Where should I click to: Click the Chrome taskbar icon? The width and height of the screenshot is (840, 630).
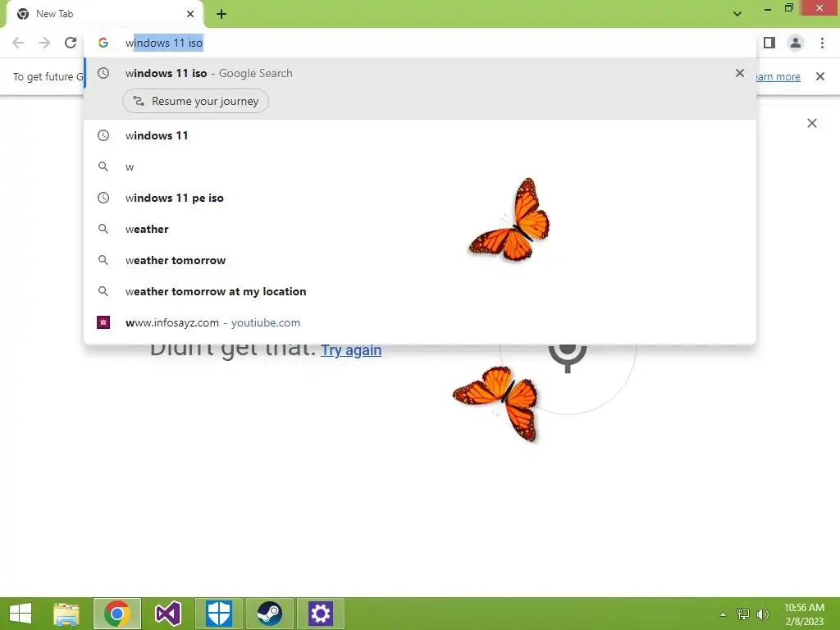pos(117,614)
